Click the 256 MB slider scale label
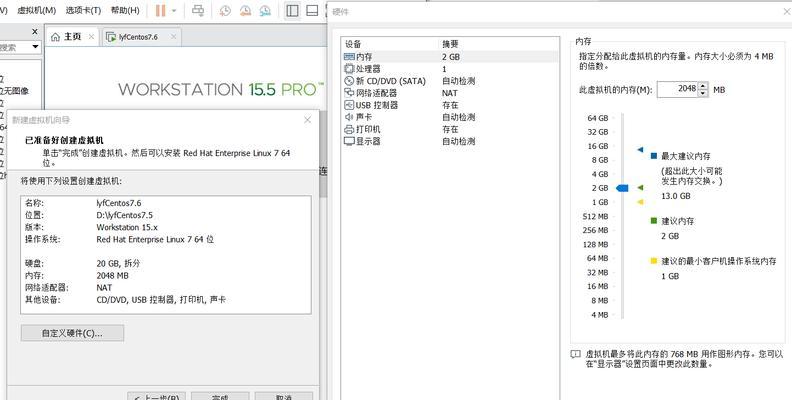 595,230
